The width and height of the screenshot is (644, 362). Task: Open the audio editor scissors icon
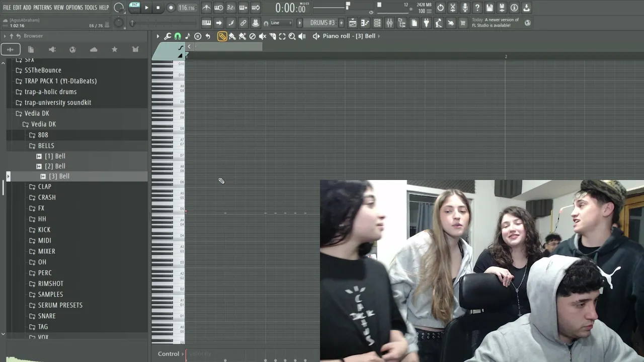[x=453, y=8]
